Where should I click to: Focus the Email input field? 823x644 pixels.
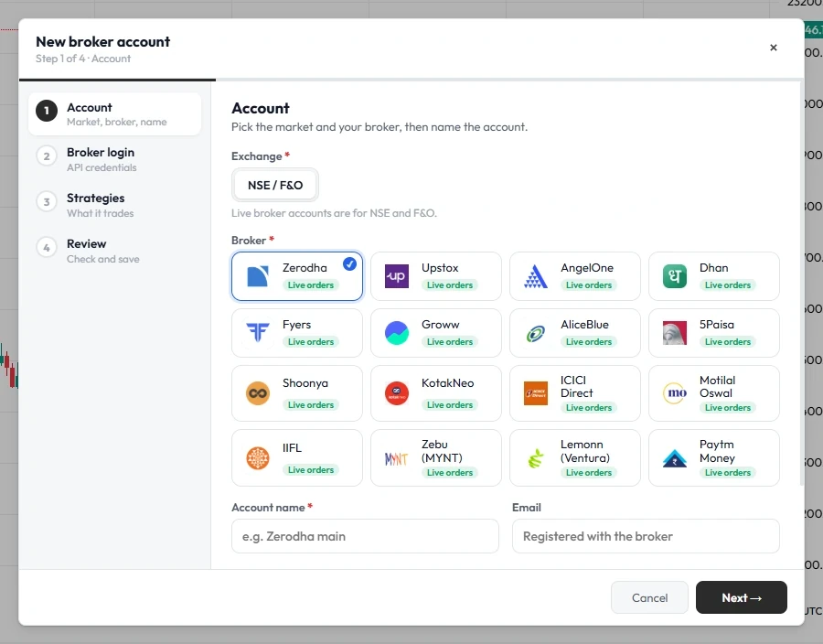coord(646,536)
